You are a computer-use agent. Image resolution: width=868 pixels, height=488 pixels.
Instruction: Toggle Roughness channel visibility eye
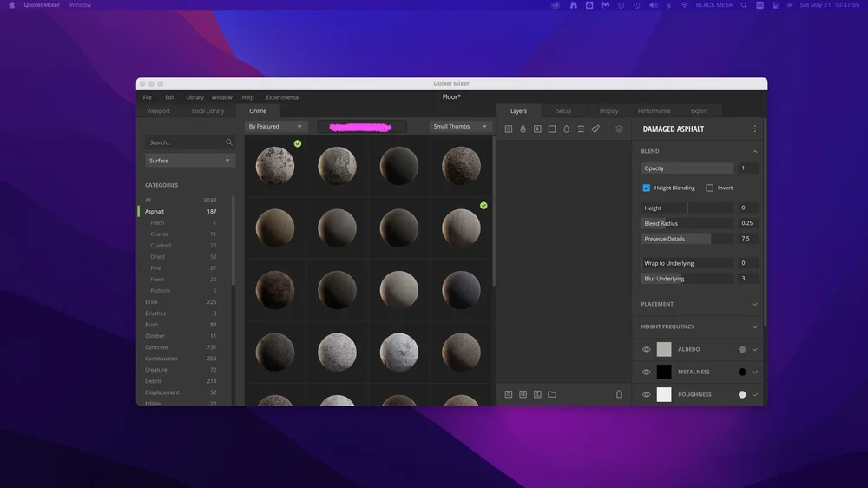(646, 395)
